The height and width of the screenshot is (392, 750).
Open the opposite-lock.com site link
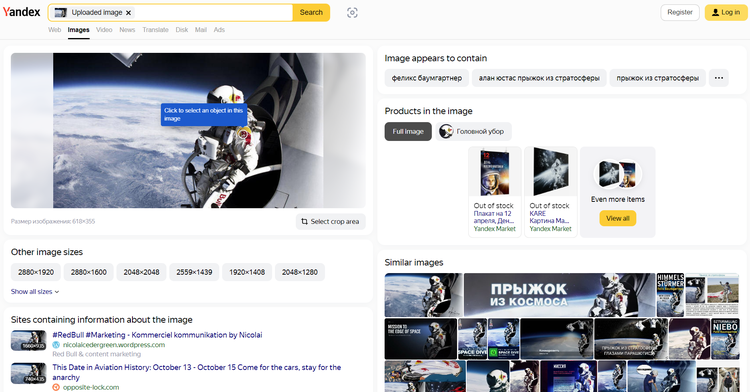click(91, 387)
